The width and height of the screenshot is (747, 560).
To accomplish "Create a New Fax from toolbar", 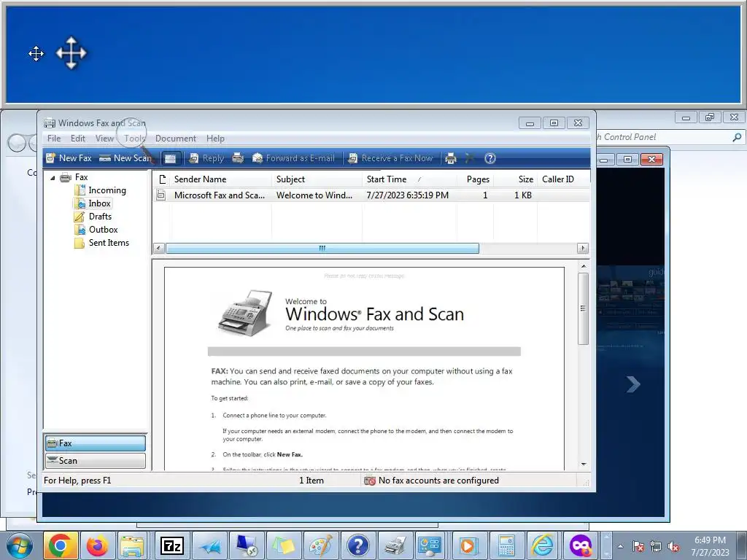I will (69, 158).
